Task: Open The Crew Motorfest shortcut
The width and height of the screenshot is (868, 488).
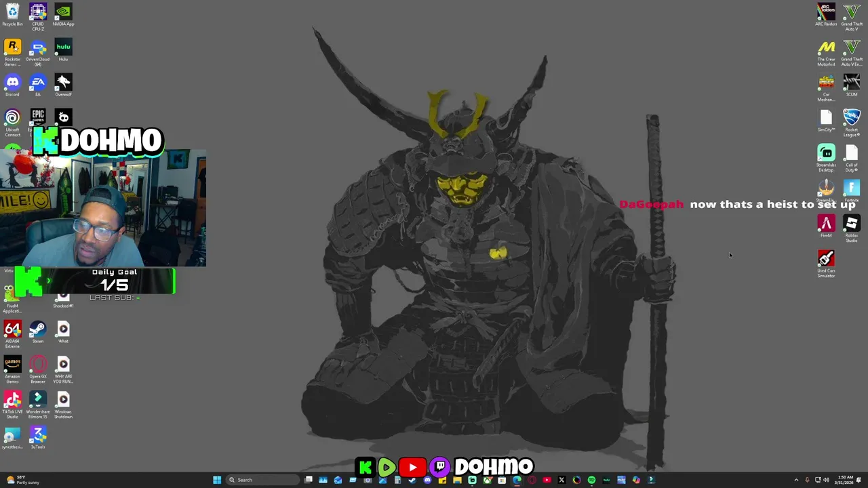Action: pyautogui.click(x=826, y=52)
